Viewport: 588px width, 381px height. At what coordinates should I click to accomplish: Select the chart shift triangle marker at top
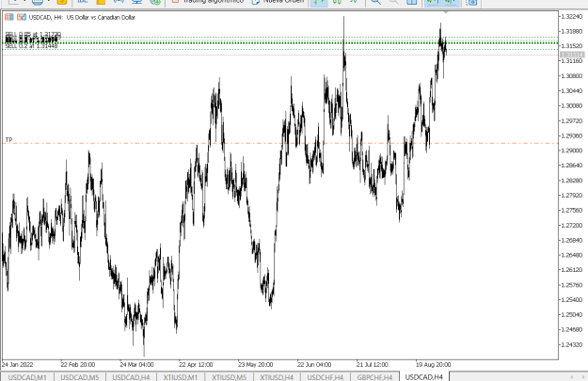pos(446,12)
